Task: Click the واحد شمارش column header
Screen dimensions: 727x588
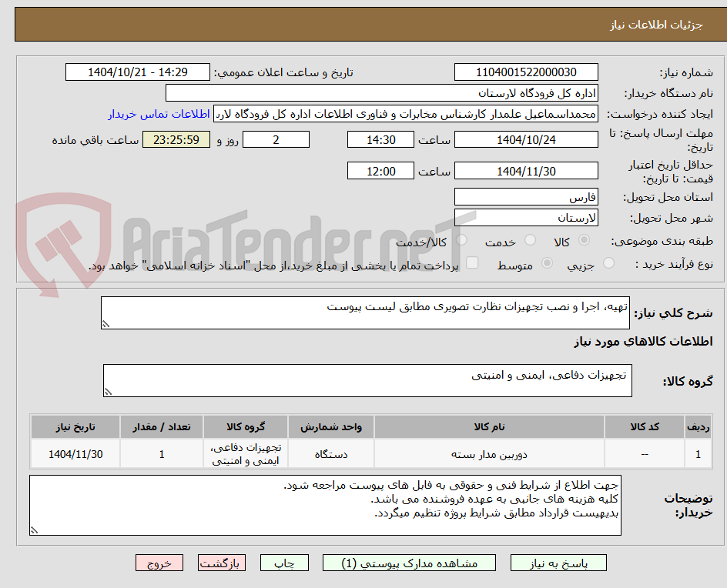Action: (331, 426)
